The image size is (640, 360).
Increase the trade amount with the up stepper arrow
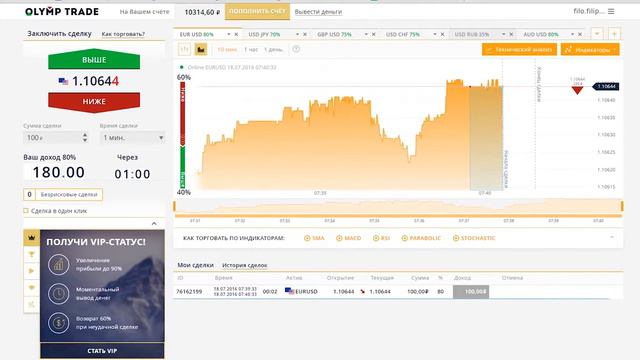85,135
